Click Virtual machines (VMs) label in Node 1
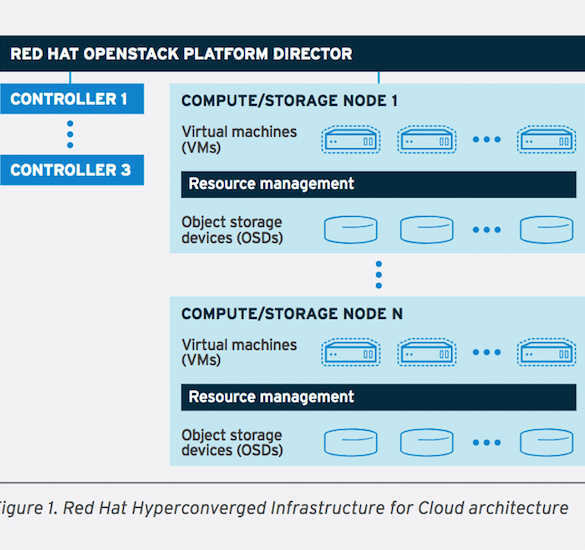 click(239, 140)
